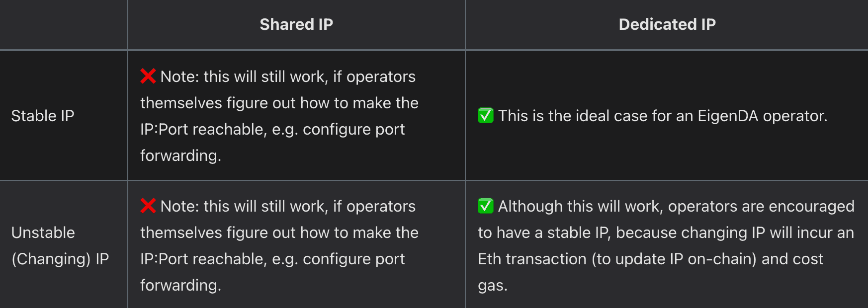Click green checkmark before 'Although this will work'

coord(485,206)
